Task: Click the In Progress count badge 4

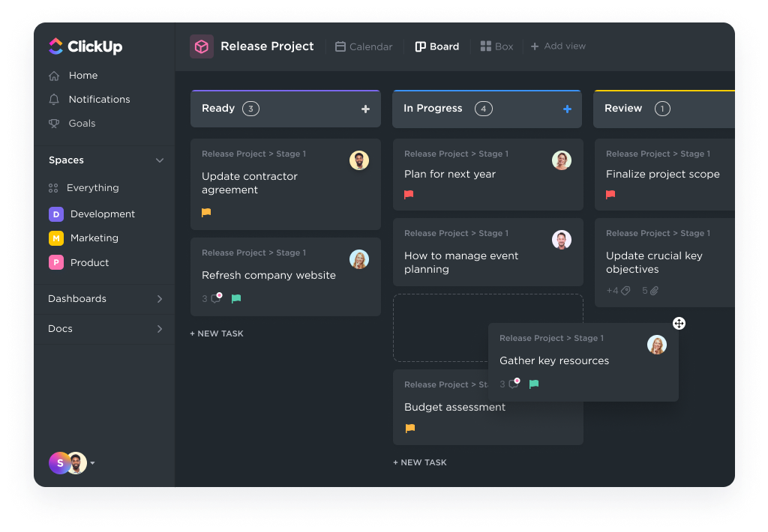Action: point(484,109)
